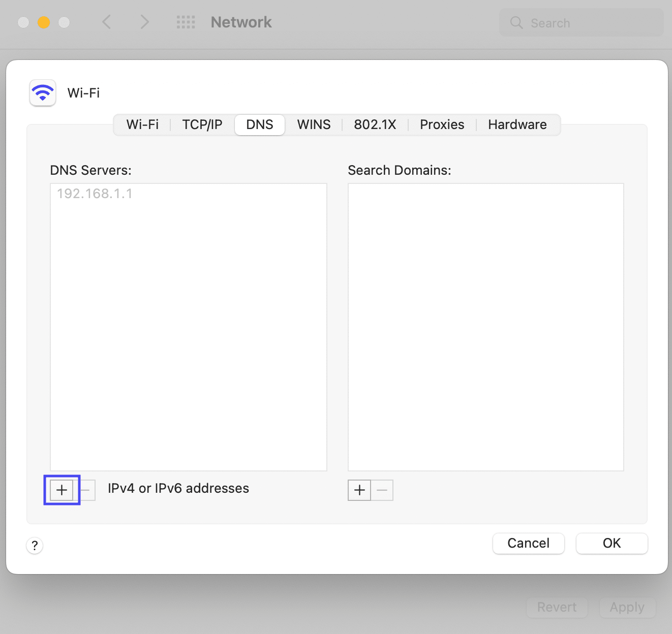Viewport: 672px width, 634px height.
Task: Open the 802.1X settings tab
Action: point(375,124)
